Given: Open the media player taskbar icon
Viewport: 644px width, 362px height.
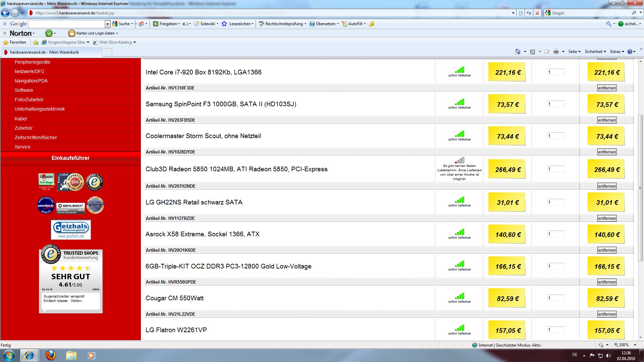Looking at the screenshot, I should (x=91, y=355).
